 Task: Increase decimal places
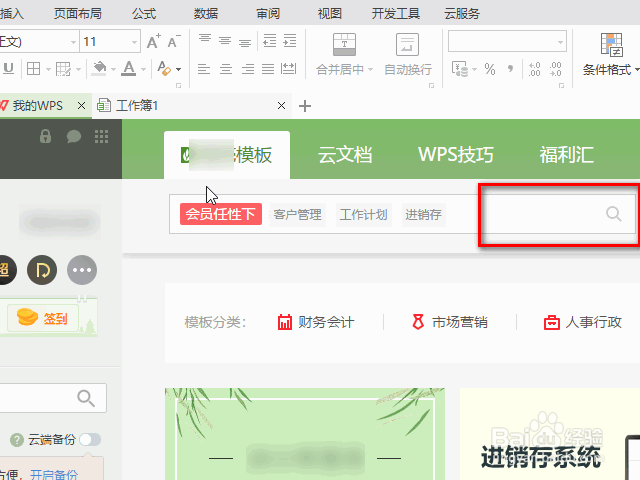[x=534, y=69]
